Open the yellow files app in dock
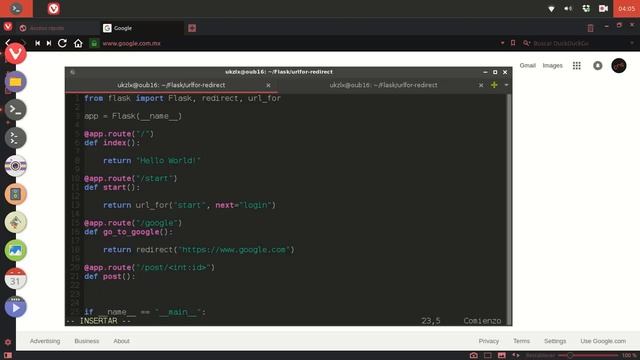Image resolution: width=640 pixels, height=360 pixels. click(16, 82)
